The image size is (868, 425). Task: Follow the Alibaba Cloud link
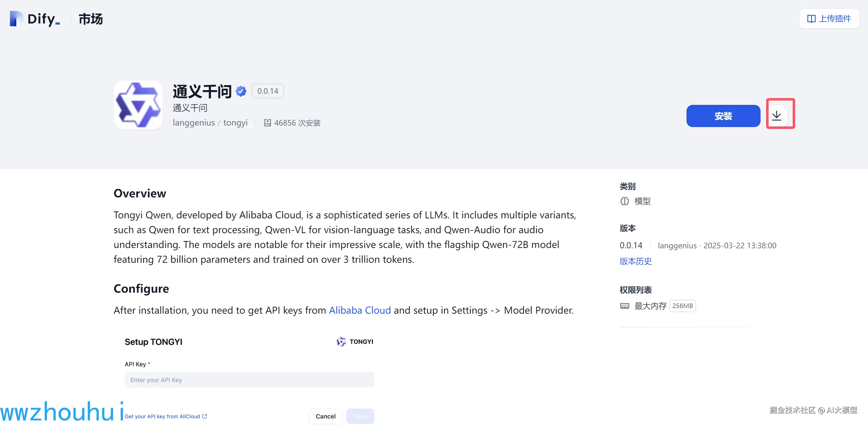pos(360,310)
